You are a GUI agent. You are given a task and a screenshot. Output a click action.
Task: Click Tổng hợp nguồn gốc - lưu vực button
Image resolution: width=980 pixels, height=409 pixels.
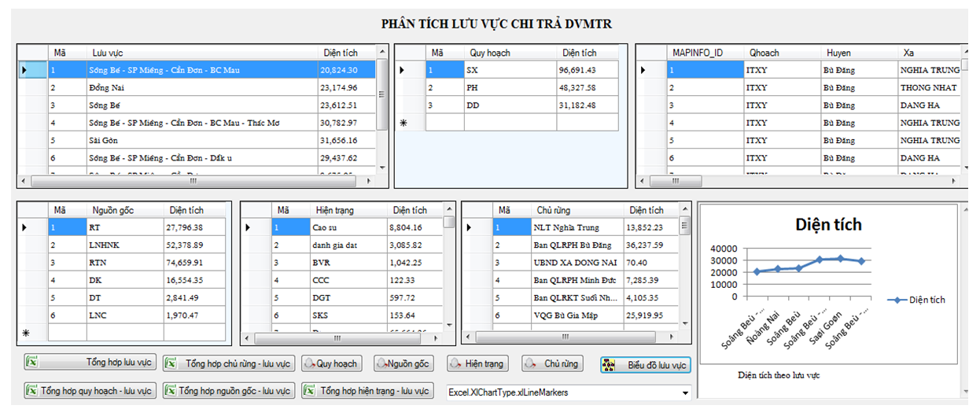[228, 390]
